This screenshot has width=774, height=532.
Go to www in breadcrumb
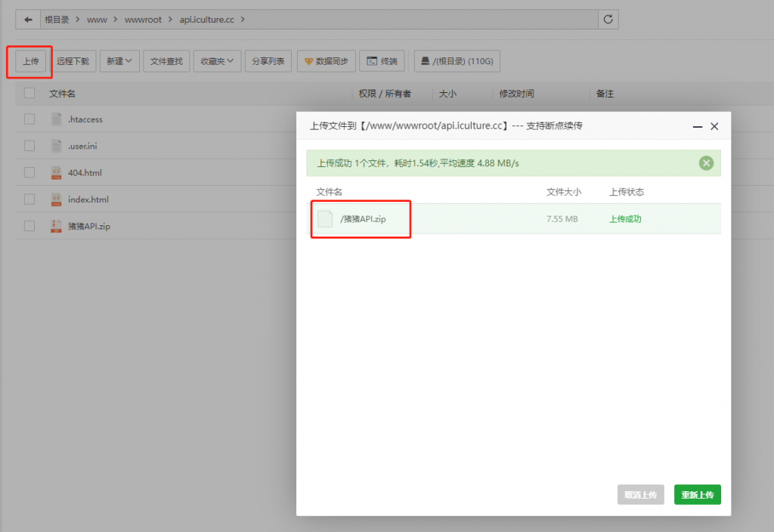pyautogui.click(x=97, y=20)
